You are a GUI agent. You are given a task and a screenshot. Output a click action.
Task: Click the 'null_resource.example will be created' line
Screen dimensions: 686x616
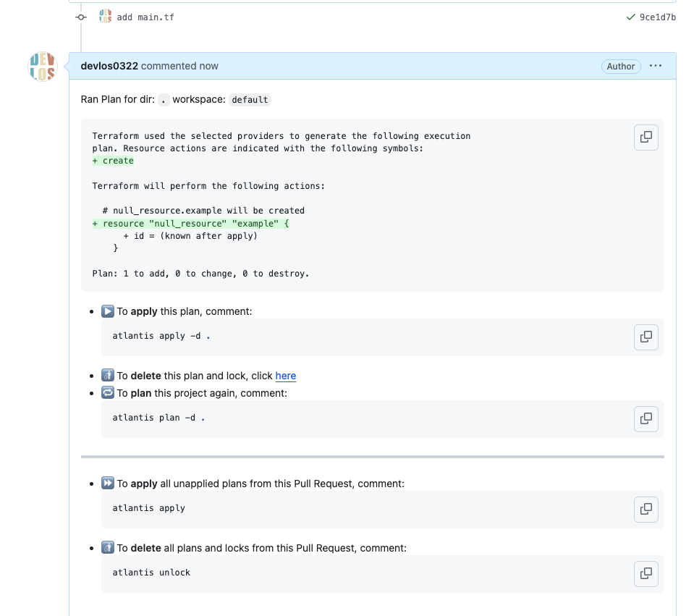(x=203, y=211)
